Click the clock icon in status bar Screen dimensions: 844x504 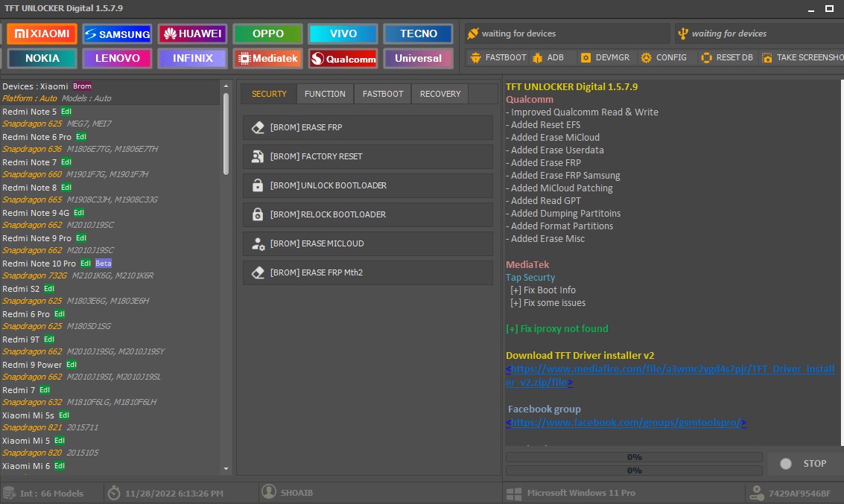(x=113, y=493)
